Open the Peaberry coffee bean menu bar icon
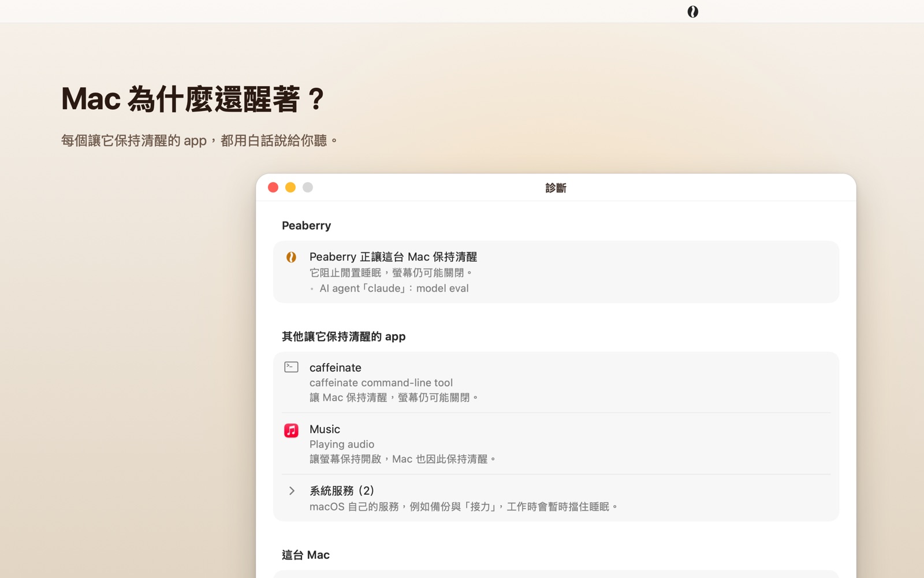Image resolution: width=924 pixels, height=578 pixels. (692, 12)
